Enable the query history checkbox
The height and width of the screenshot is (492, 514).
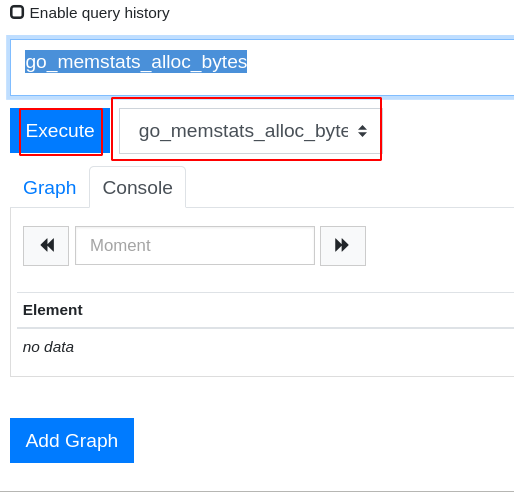click(17, 13)
